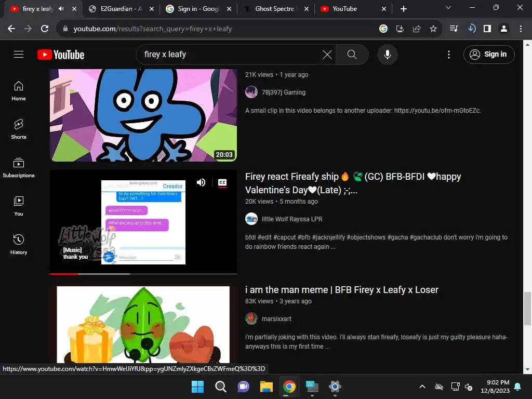The width and height of the screenshot is (532, 399).
Task: Click the page vertical scrollbar thumb
Action: pyautogui.click(x=528, y=308)
